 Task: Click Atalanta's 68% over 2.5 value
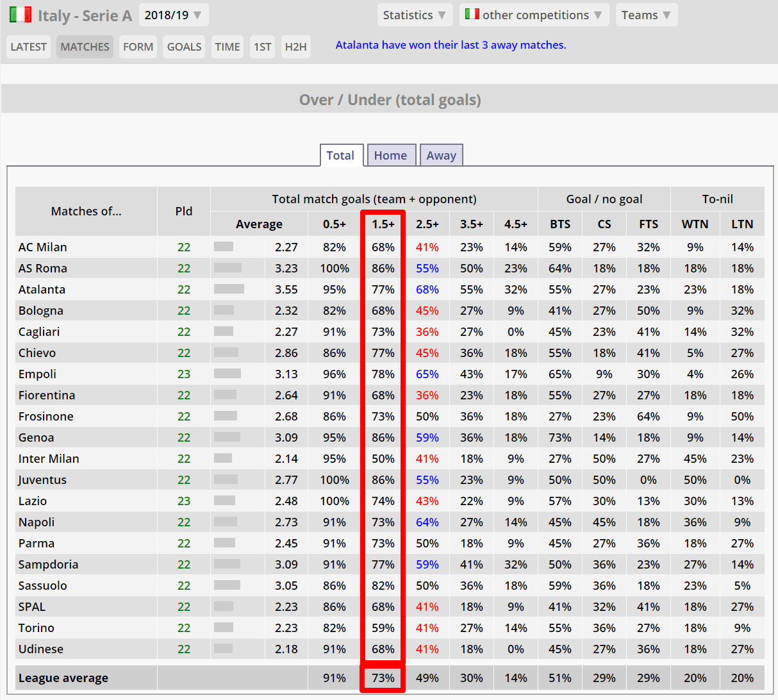click(x=427, y=289)
